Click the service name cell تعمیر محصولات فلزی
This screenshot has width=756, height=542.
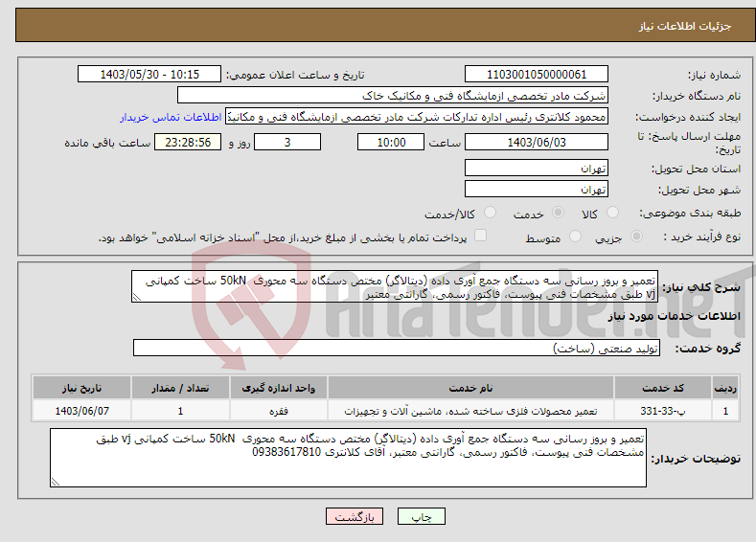pos(470,411)
